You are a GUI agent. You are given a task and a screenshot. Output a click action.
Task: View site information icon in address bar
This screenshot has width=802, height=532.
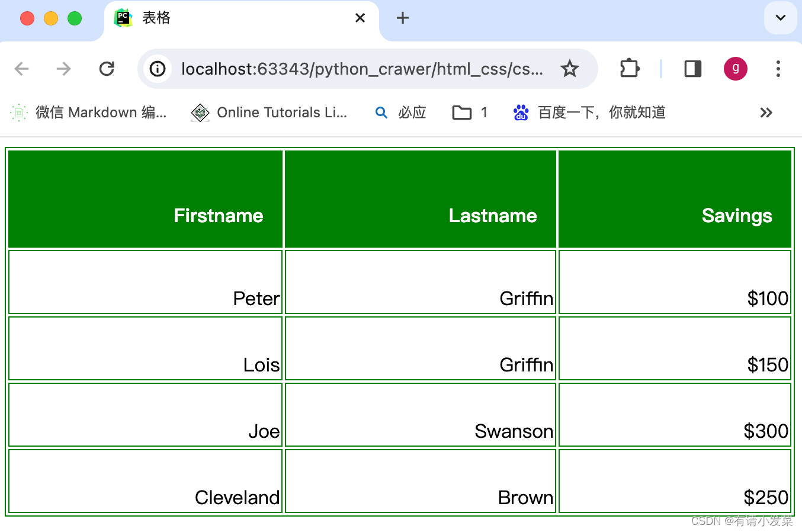coord(158,69)
